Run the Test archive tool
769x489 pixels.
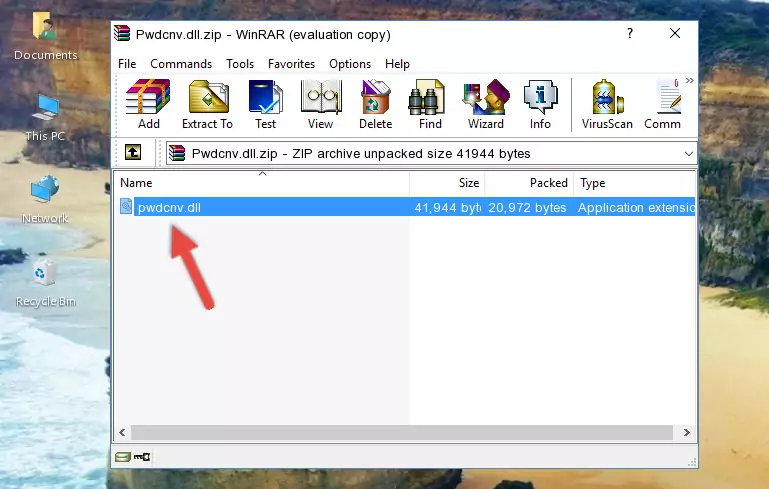(x=265, y=104)
